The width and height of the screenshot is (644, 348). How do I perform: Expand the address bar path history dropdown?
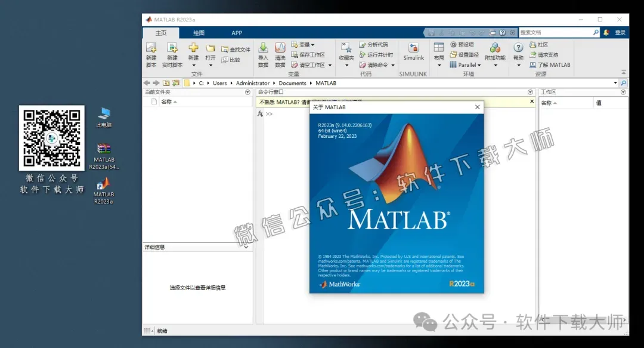[615, 83]
